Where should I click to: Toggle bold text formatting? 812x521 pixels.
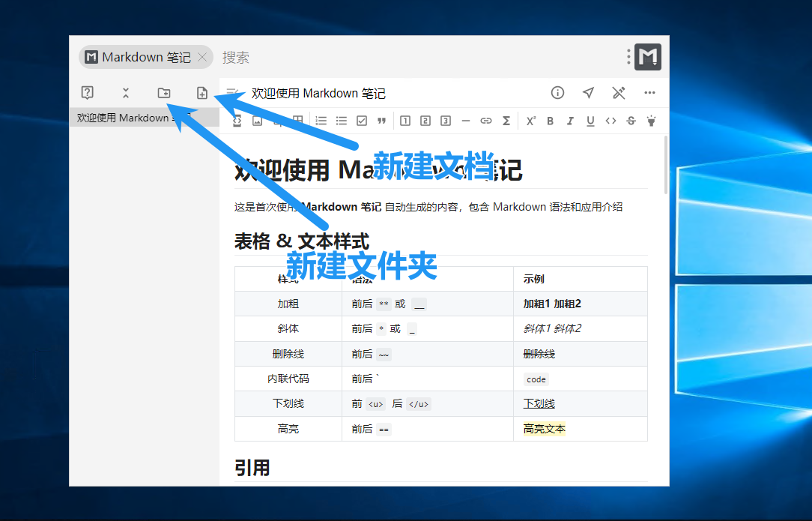point(550,121)
